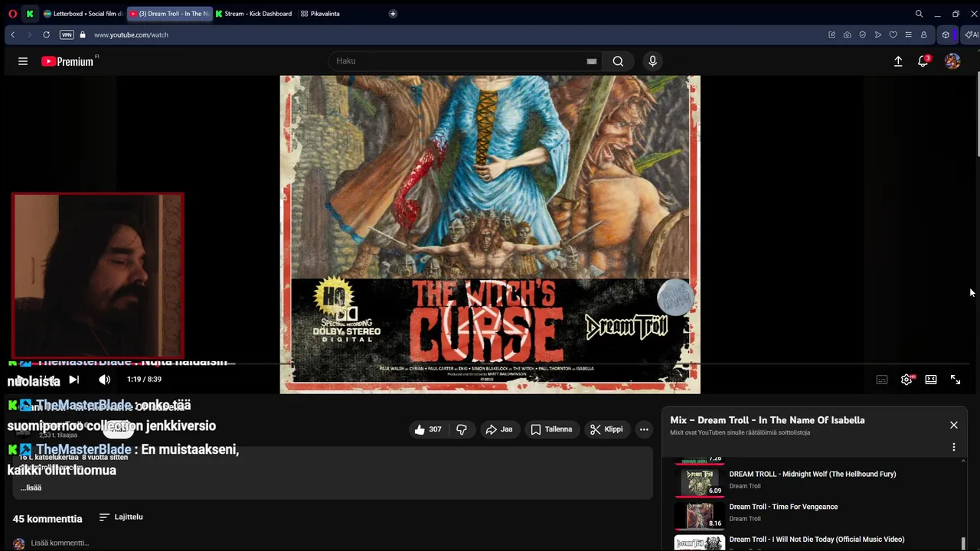
Task: Switch to the Letterboxd tab
Action: [x=83, y=14]
